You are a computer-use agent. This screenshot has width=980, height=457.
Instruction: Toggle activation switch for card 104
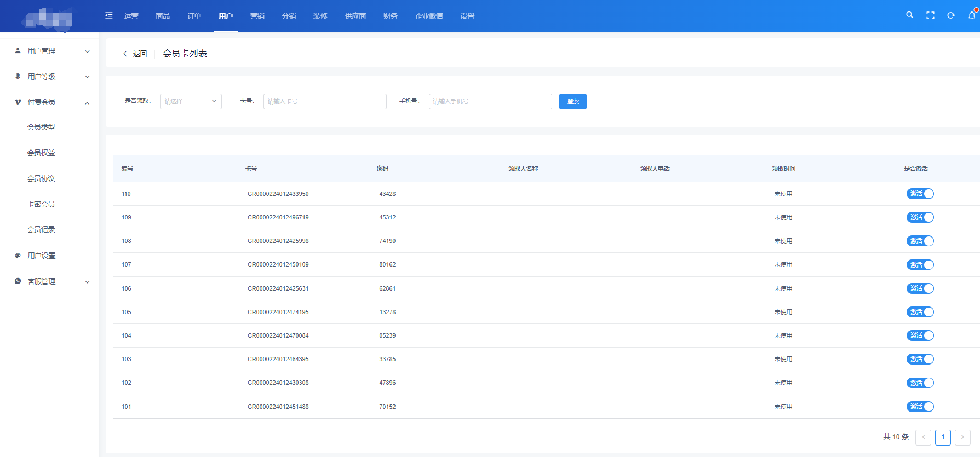(x=920, y=335)
